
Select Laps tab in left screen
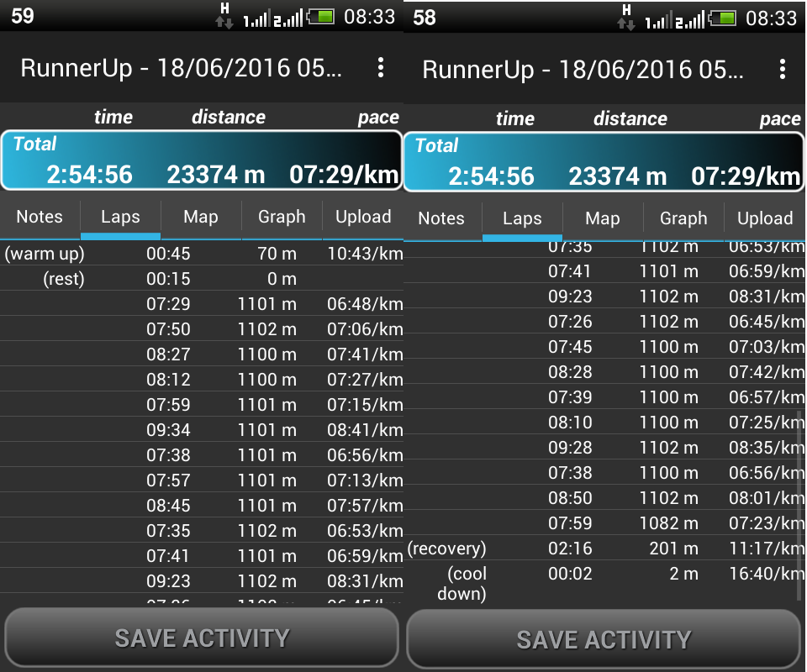tap(120, 217)
